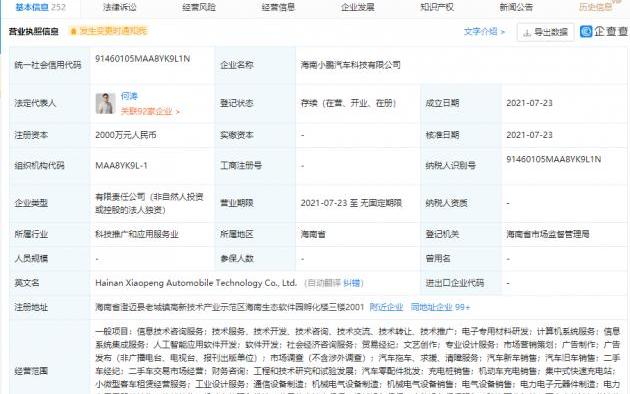Click registration authority 海南省市场监督管理局
630x394 pixels.
[x=548, y=234]
